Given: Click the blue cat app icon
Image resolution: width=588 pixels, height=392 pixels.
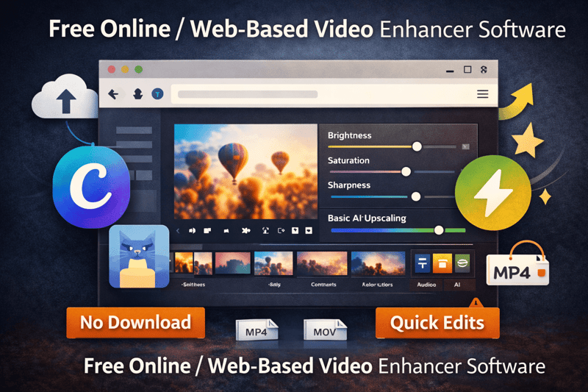Looking at the screenshot, I should [x=139, y=257].
